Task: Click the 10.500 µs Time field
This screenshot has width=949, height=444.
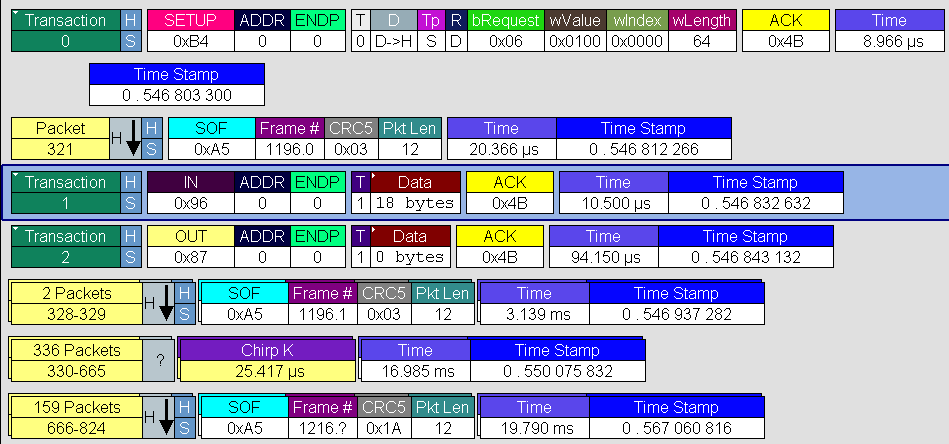Action: click(x=614, y=192)
